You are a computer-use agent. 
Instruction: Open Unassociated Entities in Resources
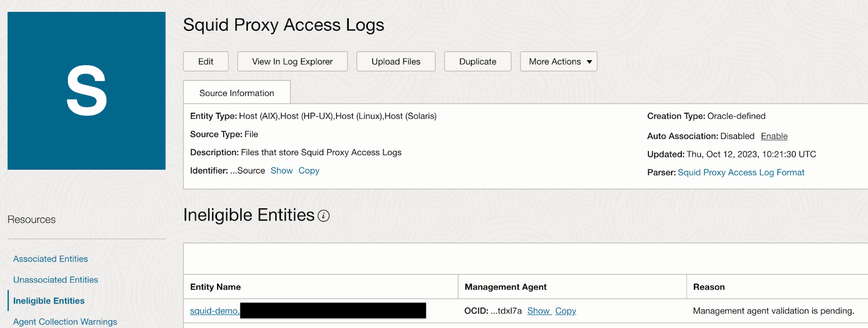pos(56,280)
